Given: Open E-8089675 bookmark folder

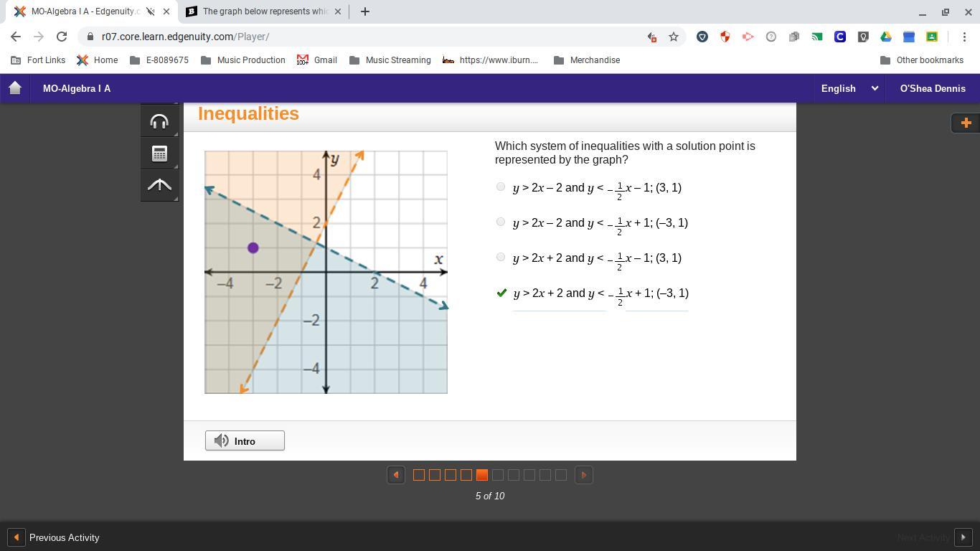Looking at the screenshot, I should [x=159, y=60].
